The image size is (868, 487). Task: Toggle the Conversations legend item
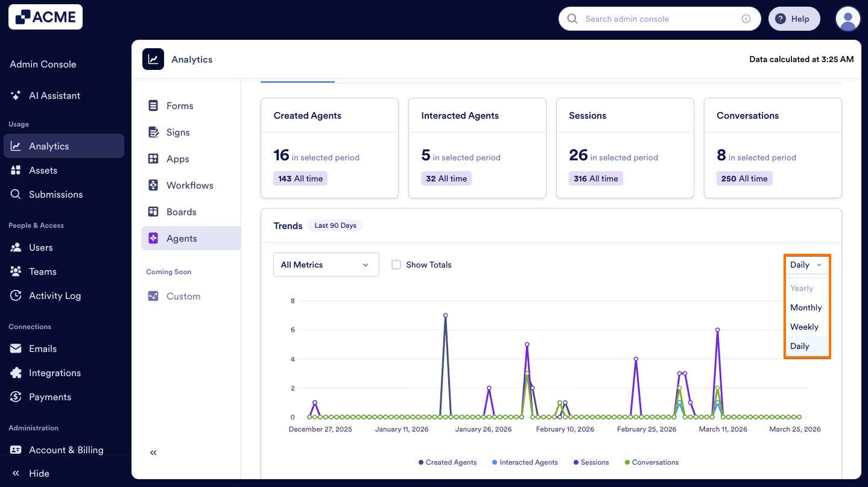pyautogui.click(x=651, y=462)
